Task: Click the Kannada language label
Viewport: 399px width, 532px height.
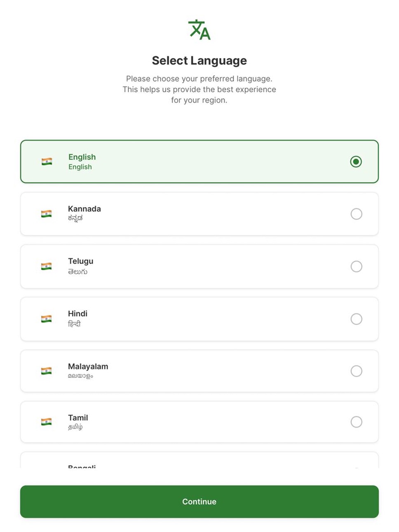Action: 84,209
